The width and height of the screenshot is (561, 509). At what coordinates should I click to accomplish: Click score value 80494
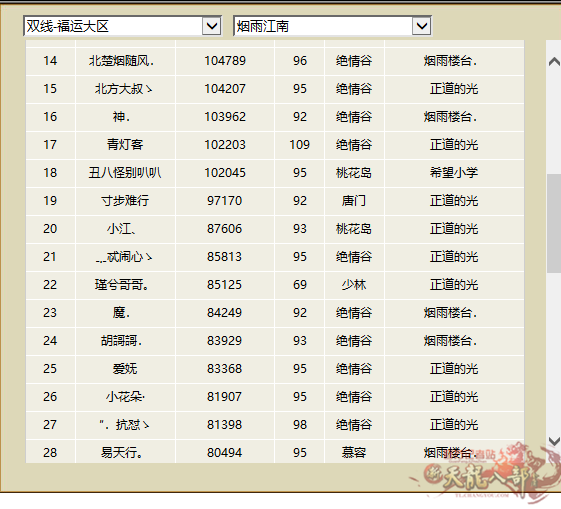tap(225, 453)
